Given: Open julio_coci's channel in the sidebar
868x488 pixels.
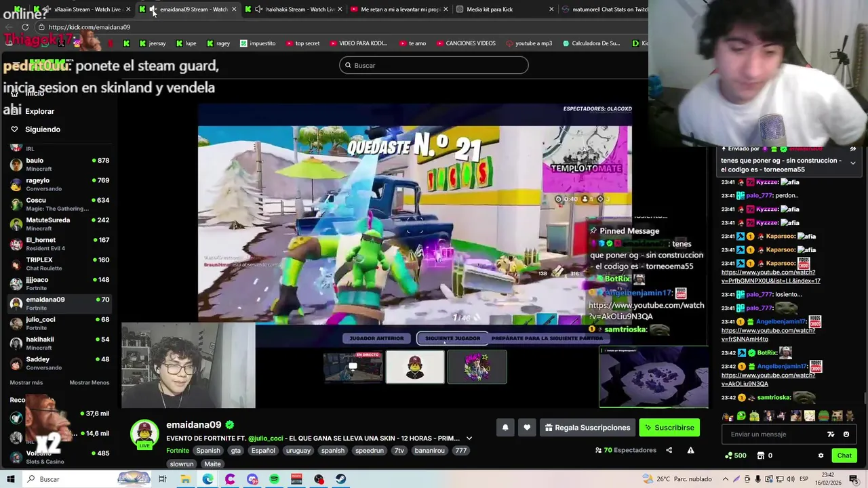Looking at the screenshot, I should (x=60, y=323).
